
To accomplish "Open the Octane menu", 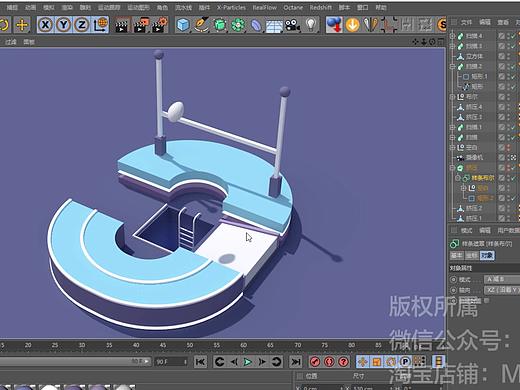I will click(293, 7).
